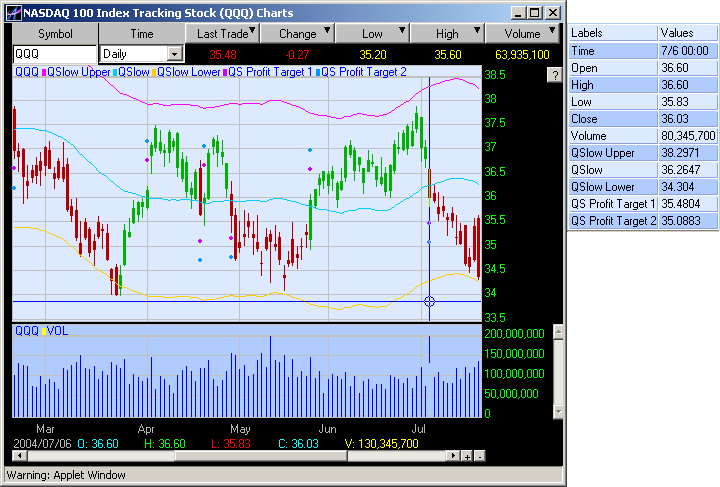Screen dimensions: 720x487
Task: Click the QSlow Upper legend label
Action: (79, 72)
